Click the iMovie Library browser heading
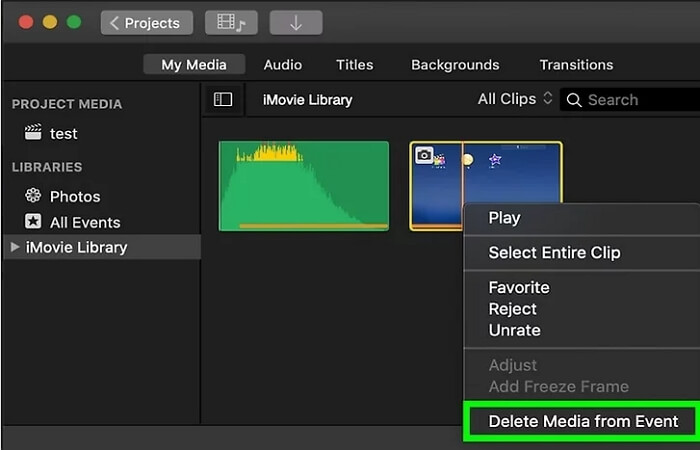 point(307,100)
